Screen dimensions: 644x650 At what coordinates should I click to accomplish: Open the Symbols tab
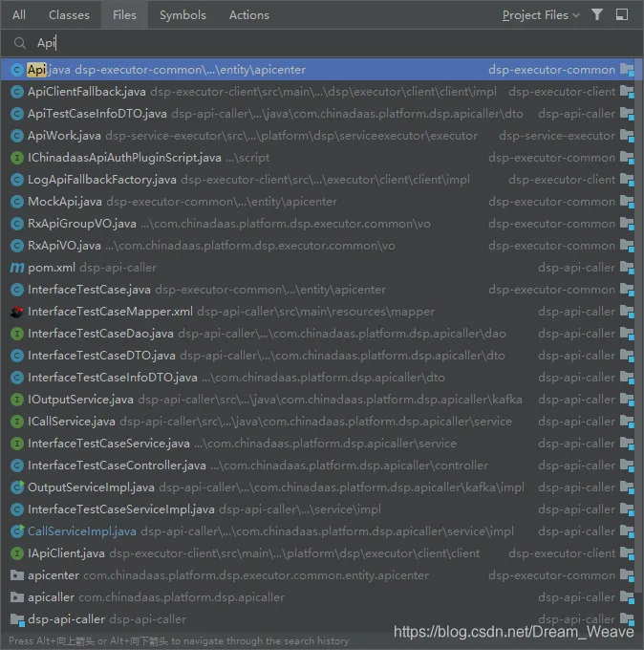coord(182,15)
